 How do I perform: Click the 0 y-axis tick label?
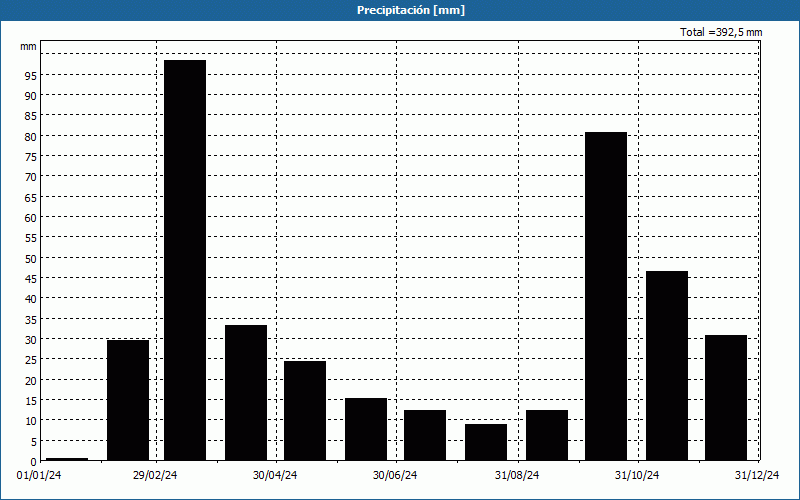tap(34, 462)
